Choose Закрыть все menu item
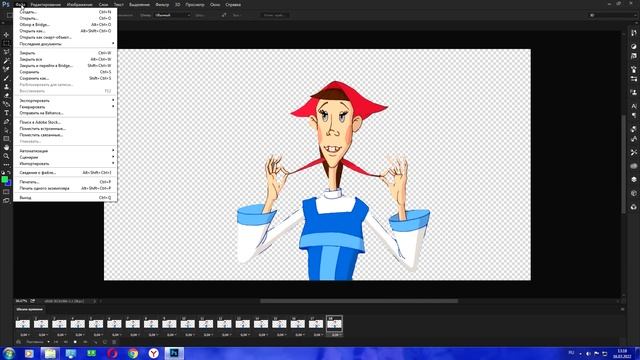Screen dimensions: 640x360 [65, 60]
